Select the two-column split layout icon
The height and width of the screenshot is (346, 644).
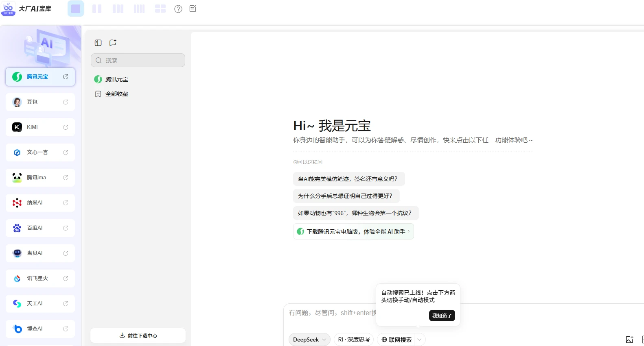click(x=97, y=9)
